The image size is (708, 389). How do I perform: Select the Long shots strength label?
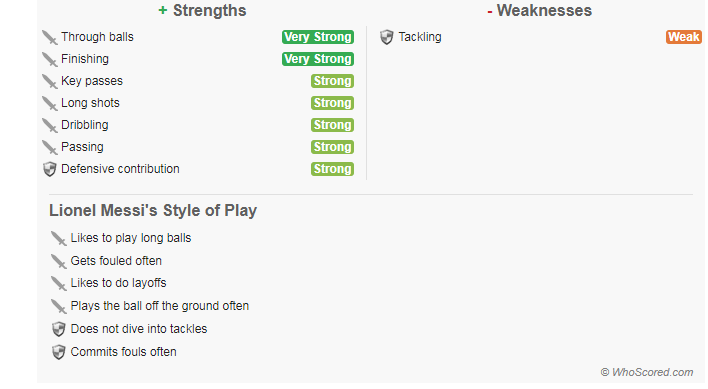pos(90,103)
